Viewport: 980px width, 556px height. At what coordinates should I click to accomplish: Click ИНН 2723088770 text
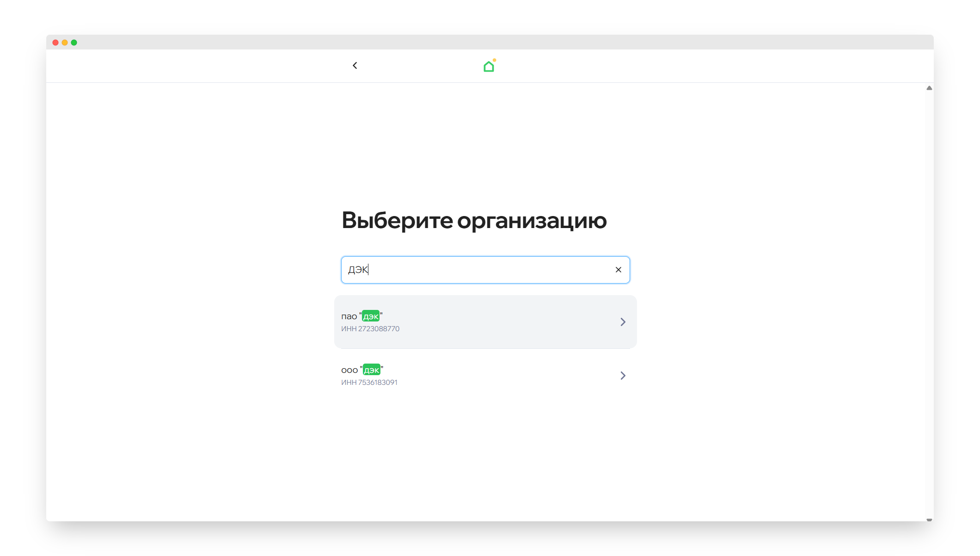click(x=370, y=329)
